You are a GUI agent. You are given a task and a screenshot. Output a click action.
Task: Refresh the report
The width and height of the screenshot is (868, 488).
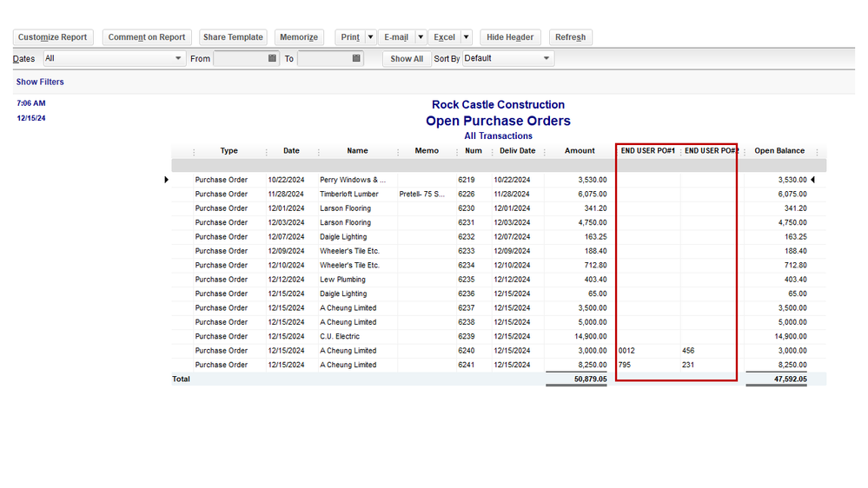571,37
